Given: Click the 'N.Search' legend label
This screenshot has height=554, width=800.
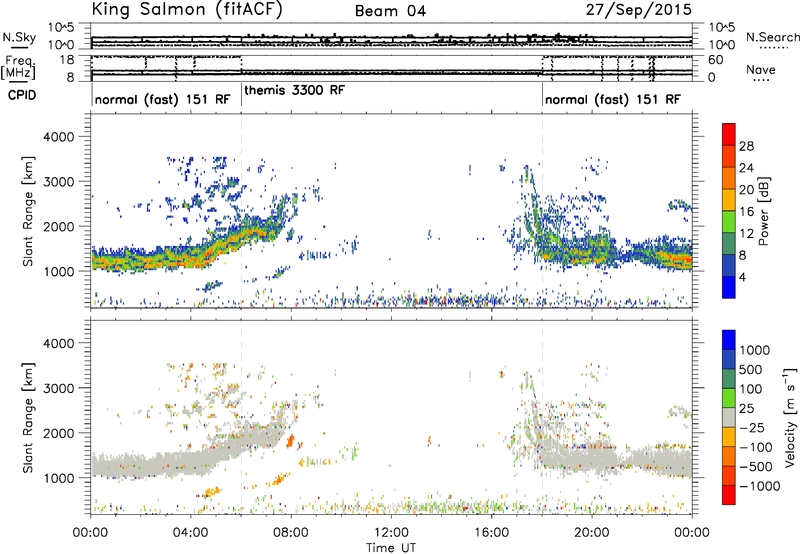Looking at the screenshot, I should [x=772, y=37].
